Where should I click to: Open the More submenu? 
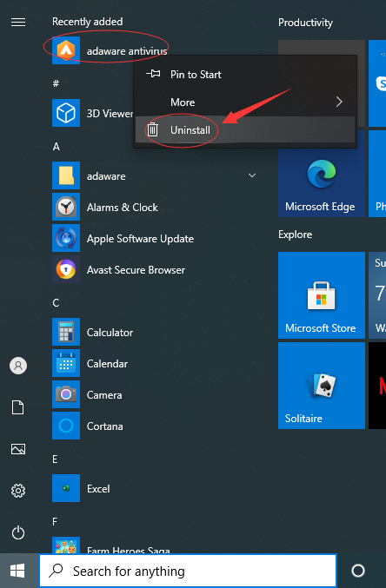(x=245, y=102)
